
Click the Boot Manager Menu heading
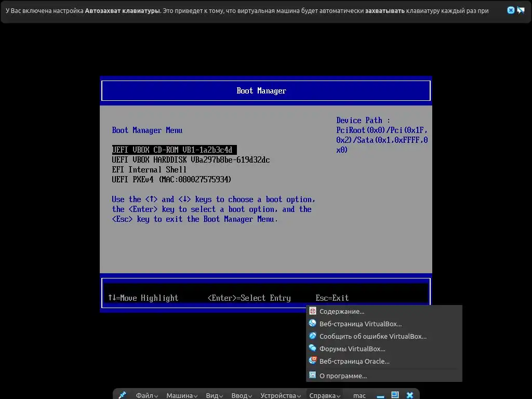(147, 130)
